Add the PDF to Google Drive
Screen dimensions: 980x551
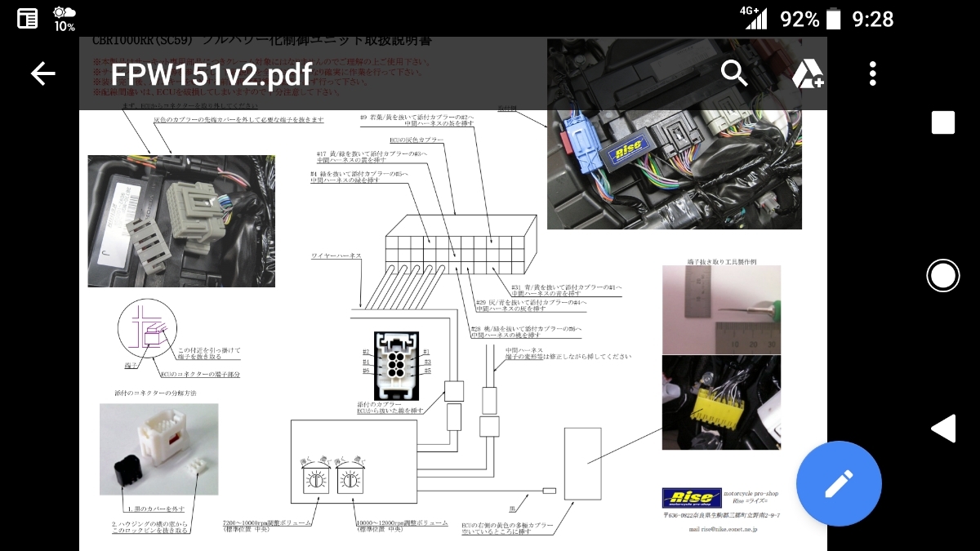[808, 74]
